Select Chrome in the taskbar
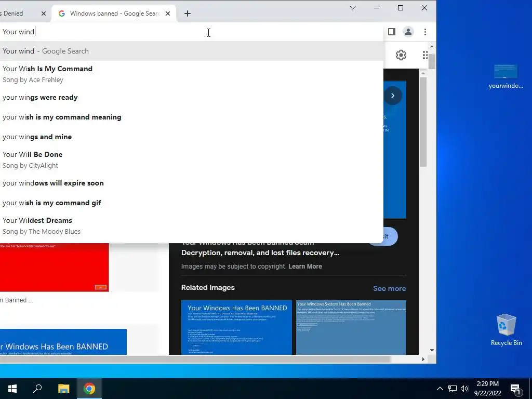Viewport: 532px width, 399px height. point(89,389)
